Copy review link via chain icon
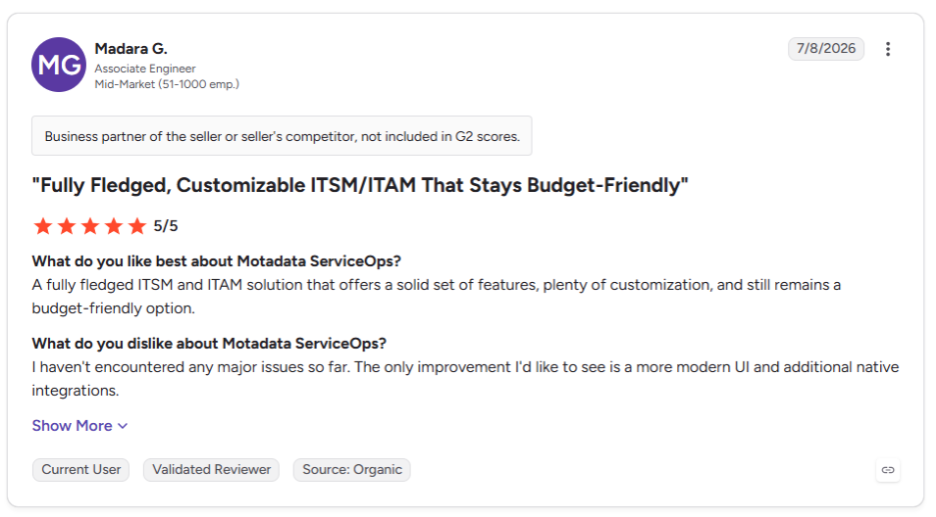 [x=888, y=470]
